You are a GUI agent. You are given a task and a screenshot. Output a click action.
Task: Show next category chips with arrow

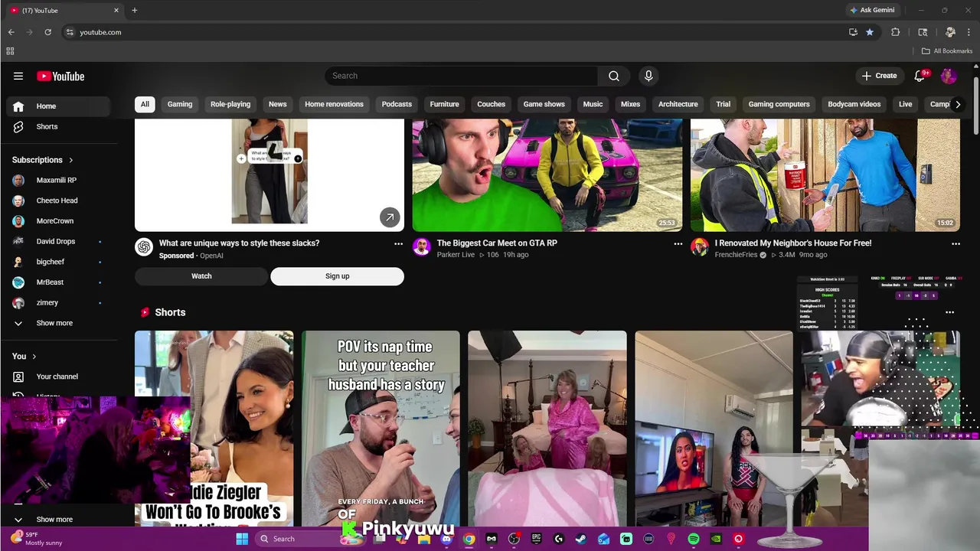pyautogui.click(x=957, y=104)
